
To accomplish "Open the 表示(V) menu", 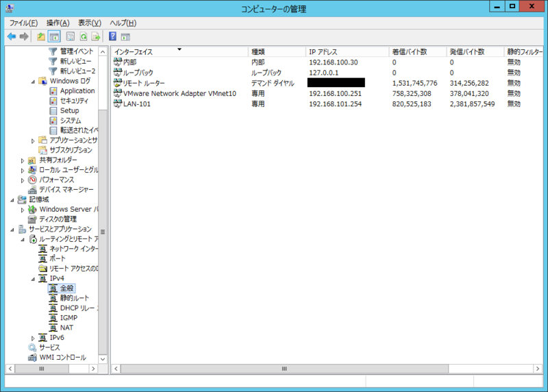I will pyautogui.click(x=90, y=23).
